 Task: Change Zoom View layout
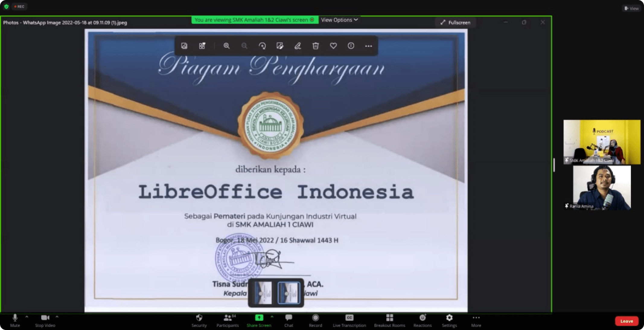[631, 8]
